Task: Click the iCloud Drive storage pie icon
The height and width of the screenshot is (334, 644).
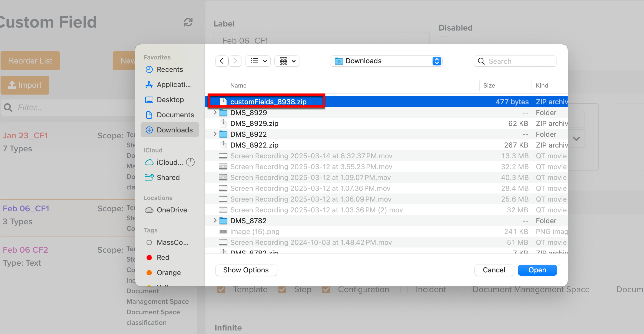Action: click(190, 162)
